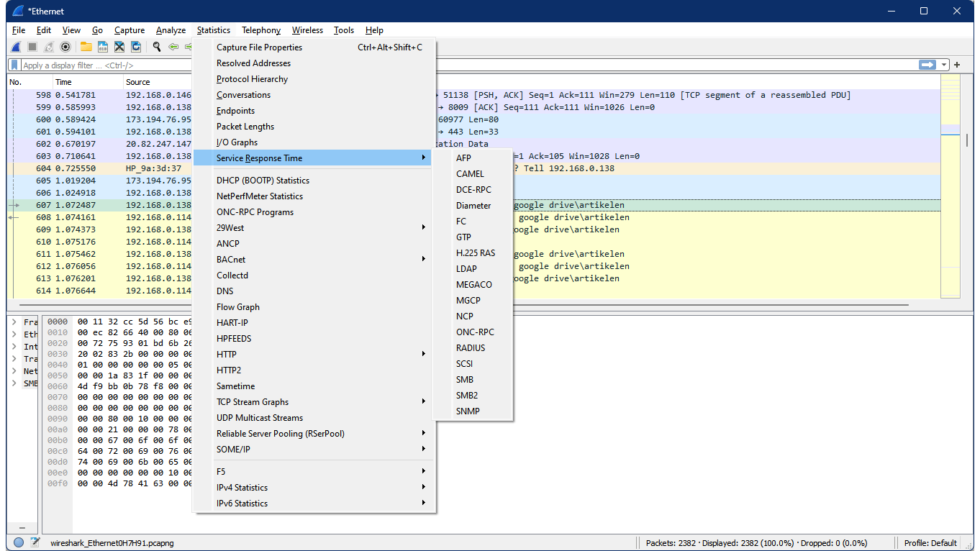This screenshot has height=551, width=980.
Task: Select SMB2 from Service Response Time submenu
Action: tap(467, 396)
